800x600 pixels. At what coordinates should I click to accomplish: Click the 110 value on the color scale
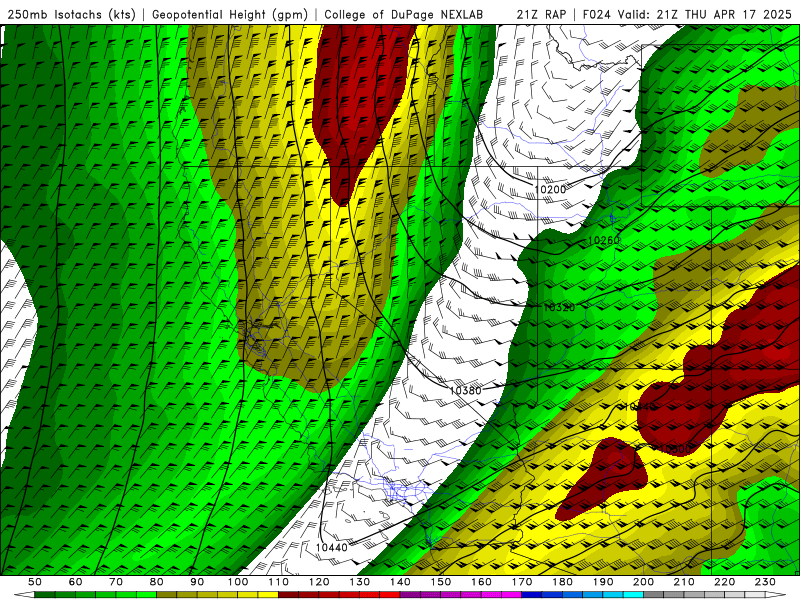279,582
